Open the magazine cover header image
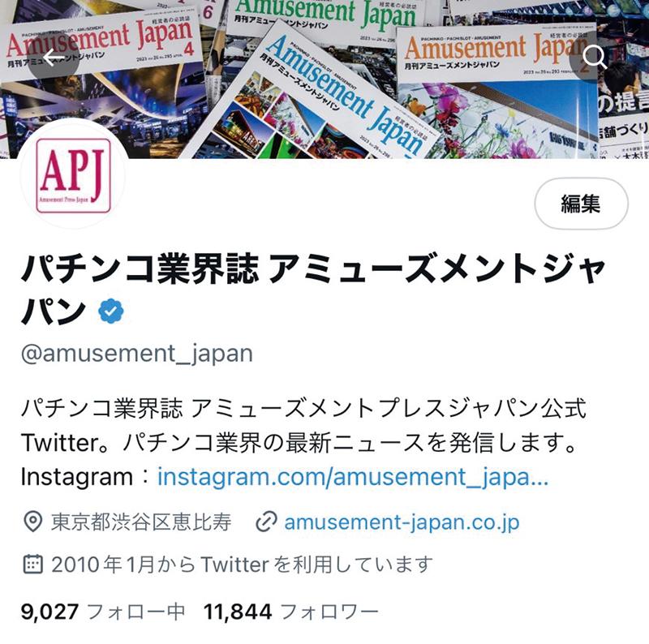Image resolution: width=649 pixels, height=644 pixels. [324, 79]
